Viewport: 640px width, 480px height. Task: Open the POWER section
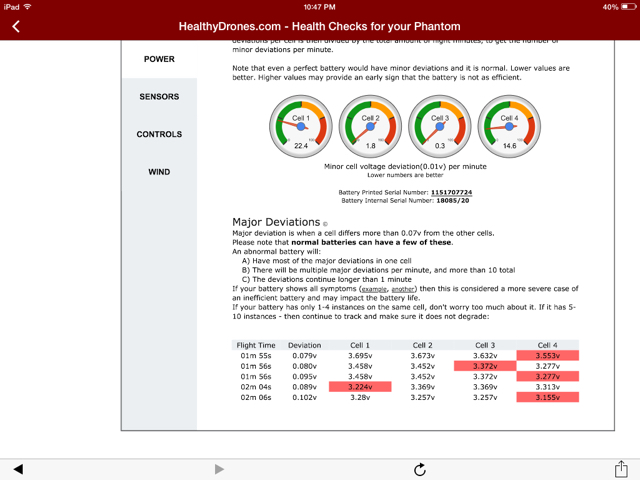(159, 59)
